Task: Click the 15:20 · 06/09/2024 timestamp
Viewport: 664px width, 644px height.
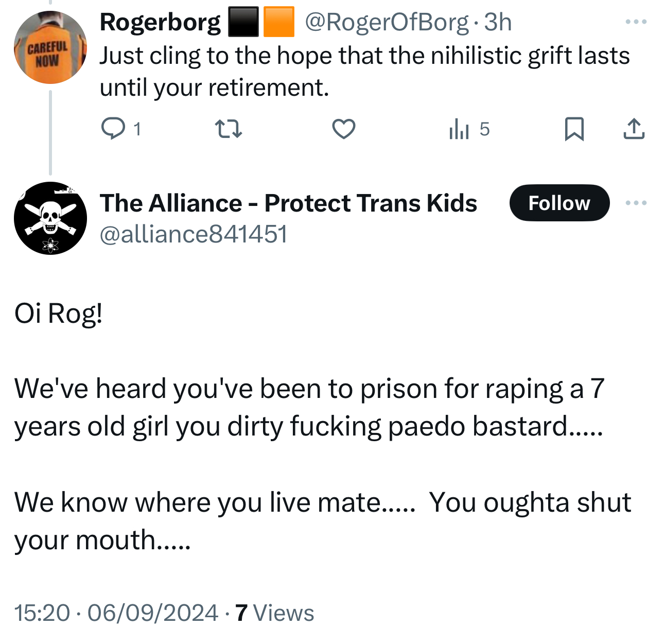Action: pos(116,613)
